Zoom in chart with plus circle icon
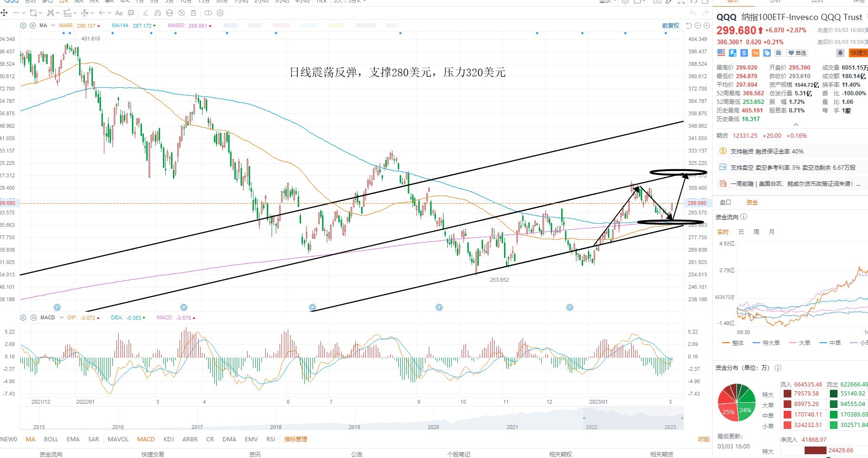 [706, 25]
